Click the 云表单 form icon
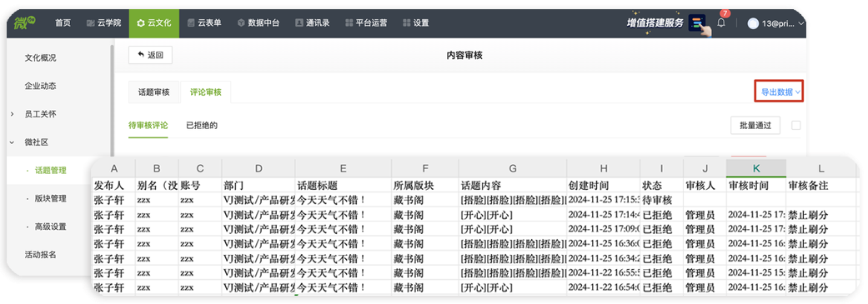 pyautogui.click(x=191, y=23)
